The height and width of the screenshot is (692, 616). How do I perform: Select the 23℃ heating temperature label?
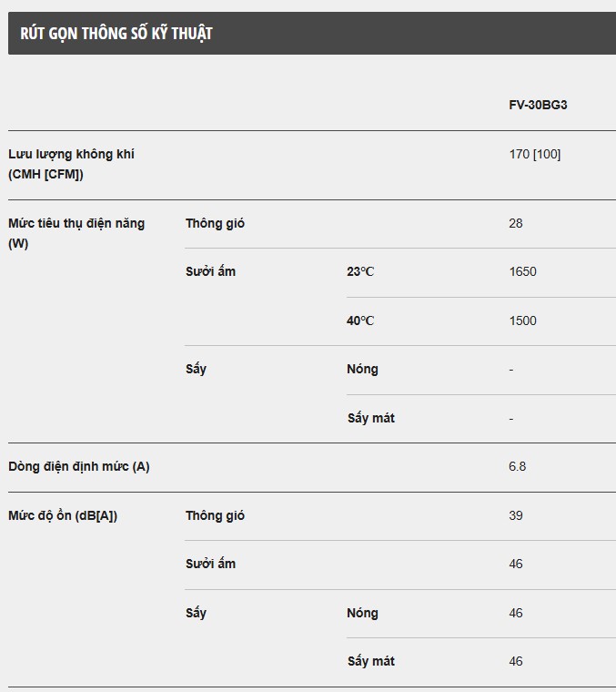360,271
